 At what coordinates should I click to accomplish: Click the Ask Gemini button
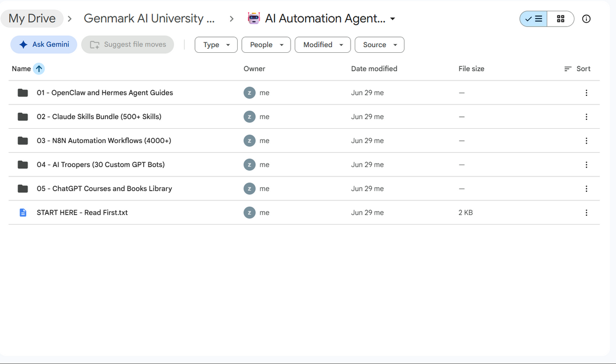point(44,45)
